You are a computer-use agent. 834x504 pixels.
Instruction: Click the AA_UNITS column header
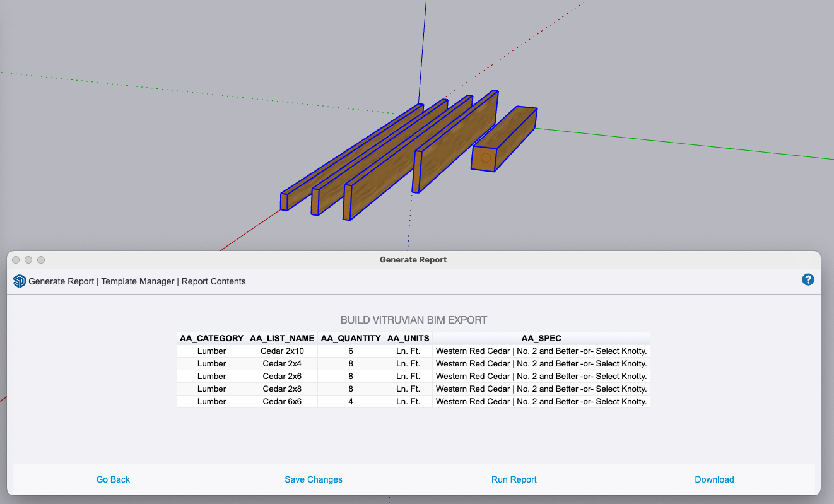pyautogui.click(x=408, y=338)
